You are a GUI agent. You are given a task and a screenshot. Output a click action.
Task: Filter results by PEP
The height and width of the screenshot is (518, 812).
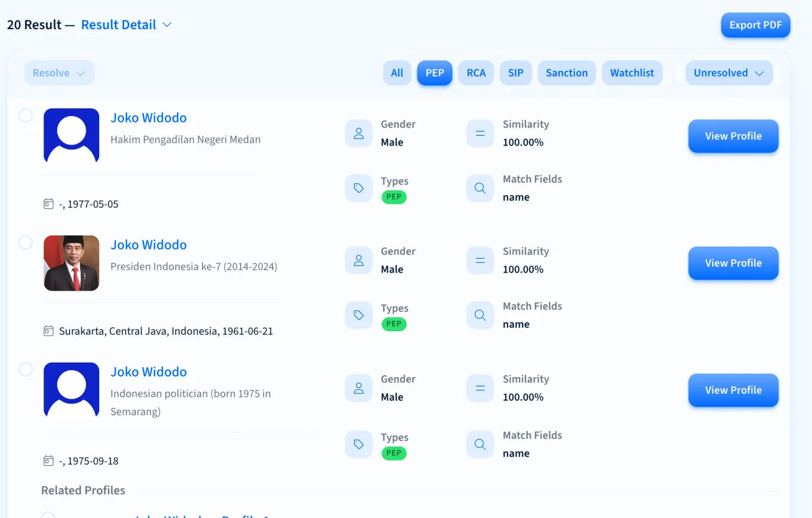tap(434, 73)
